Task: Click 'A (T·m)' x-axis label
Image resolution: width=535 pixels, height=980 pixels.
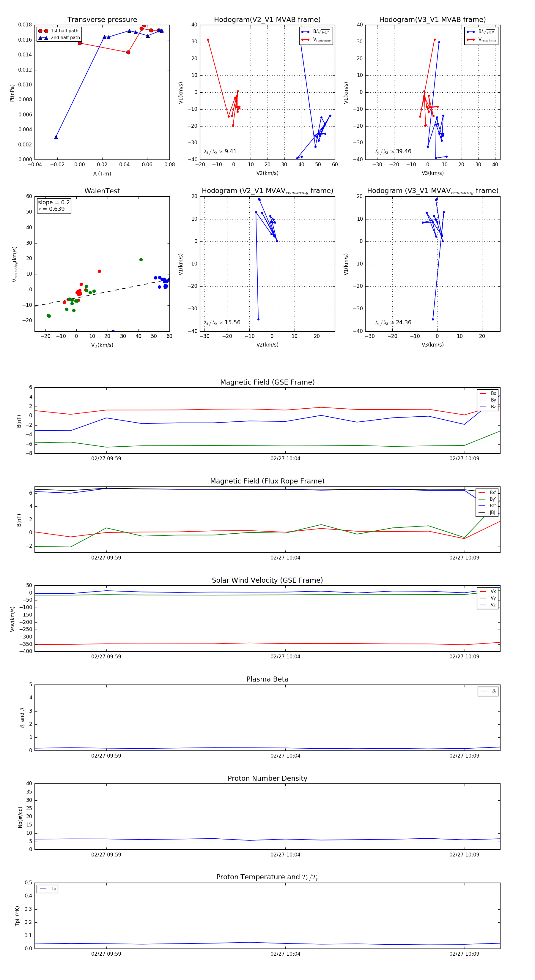Action: click(x=102, y=174)
